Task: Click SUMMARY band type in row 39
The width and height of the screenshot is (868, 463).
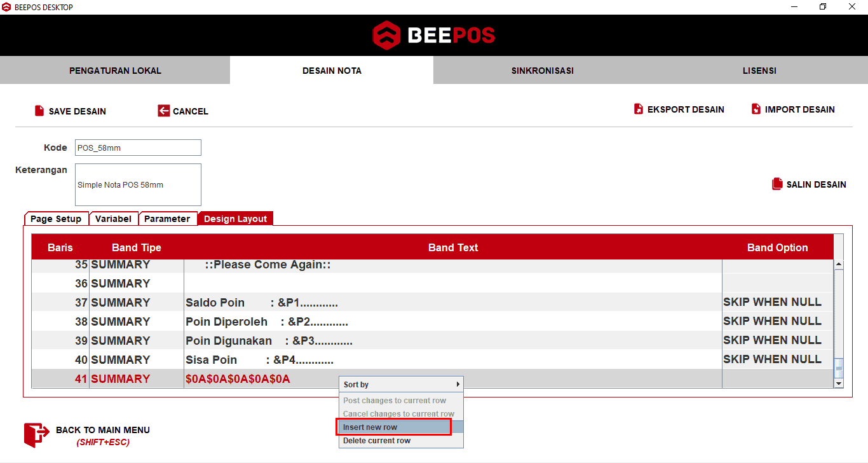Action: pyautogui.click(x=137, y=341)
